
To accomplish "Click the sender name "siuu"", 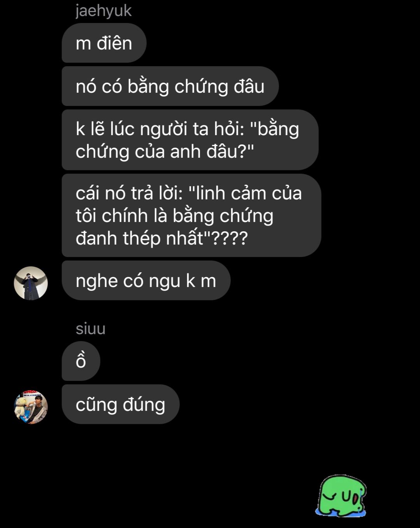I will pos(91,329).
